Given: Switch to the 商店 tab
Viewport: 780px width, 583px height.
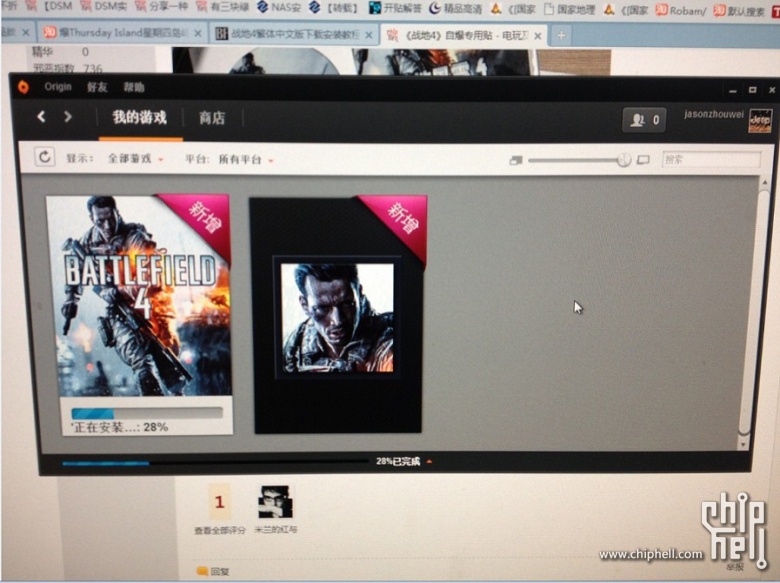Looking at the screenshot, I should pyautogui.click(x=212, y=118).
